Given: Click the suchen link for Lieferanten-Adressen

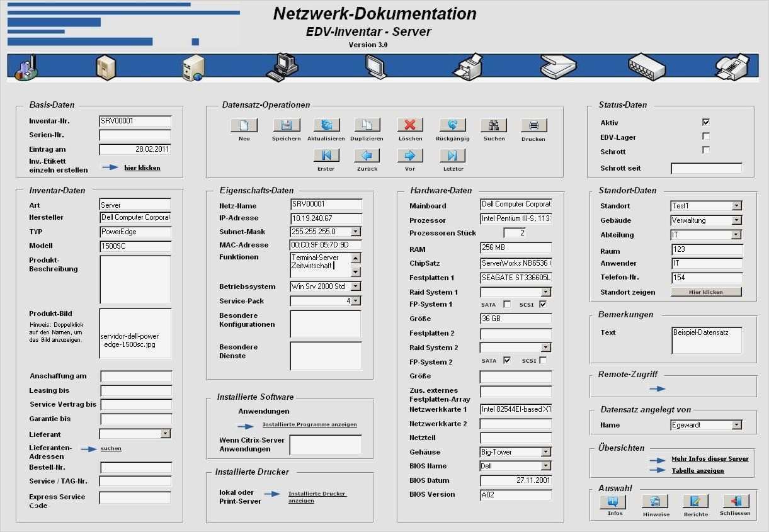Looking at the screenshot, I should coord(111,448).
